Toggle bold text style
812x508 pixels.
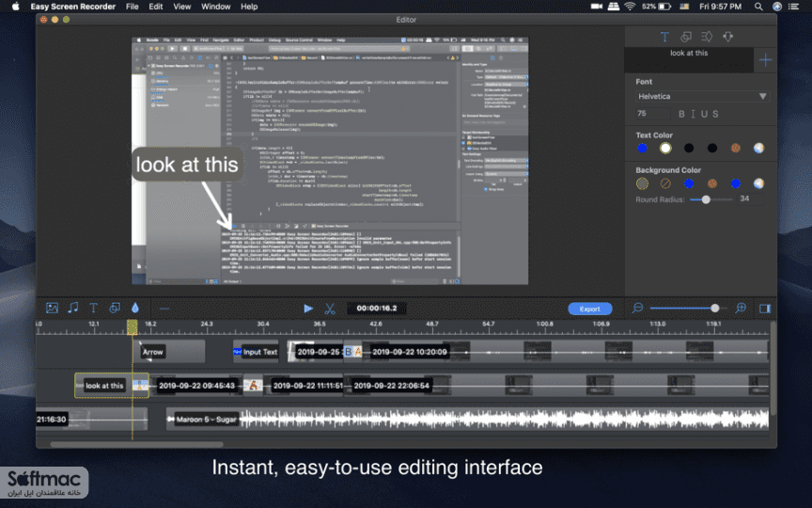pyautogui.click(x=681, y=114)
